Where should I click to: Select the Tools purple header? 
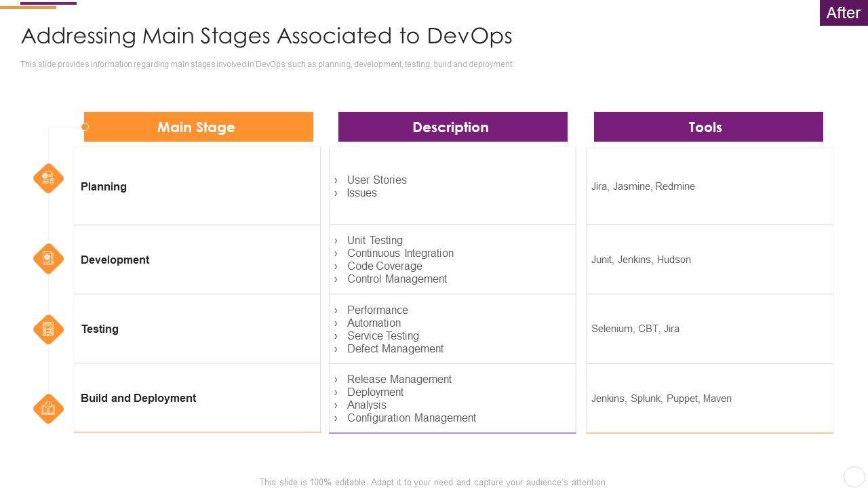[708, 127]
